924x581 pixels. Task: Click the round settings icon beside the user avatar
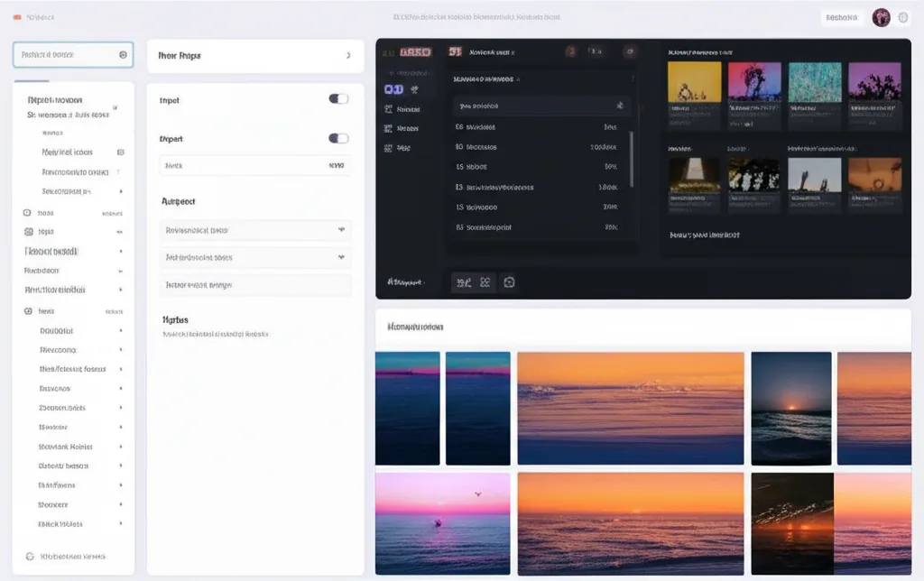[x=902, y=18]
